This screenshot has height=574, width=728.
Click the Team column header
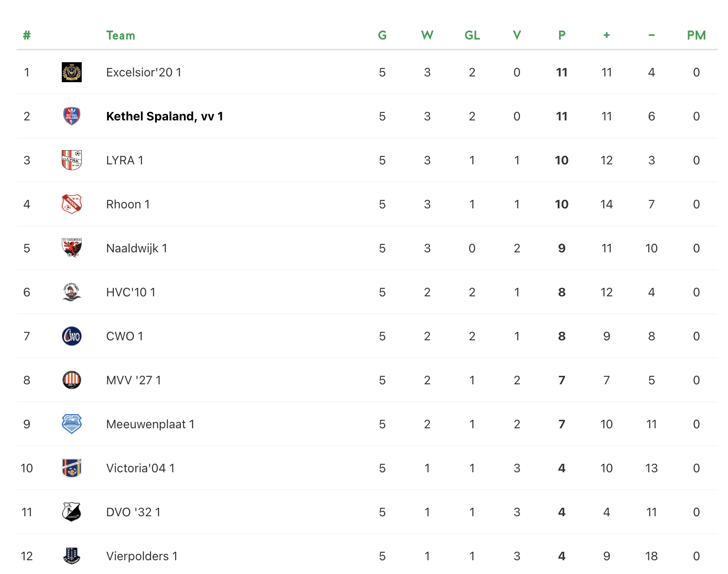click(120, 36)
